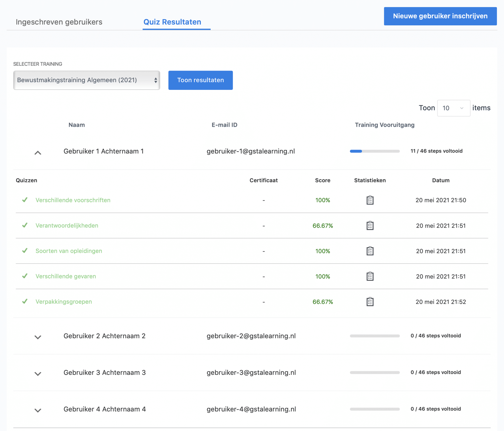Image resolution: width=504 pixels, height=431 pixels.
Task: Switch to Ingeschreven gebruikers tab
Action: click(59, 22)
